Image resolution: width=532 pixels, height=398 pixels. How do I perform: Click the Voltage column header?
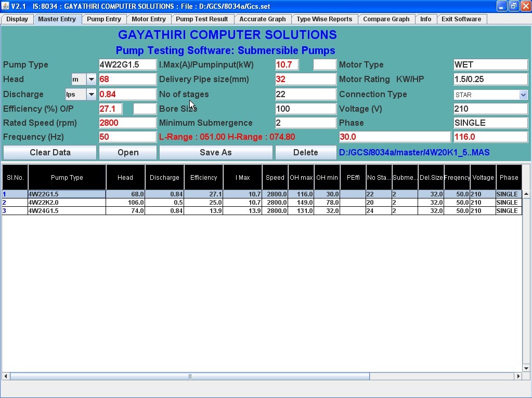pyautogui.click(x=483, y=177)
